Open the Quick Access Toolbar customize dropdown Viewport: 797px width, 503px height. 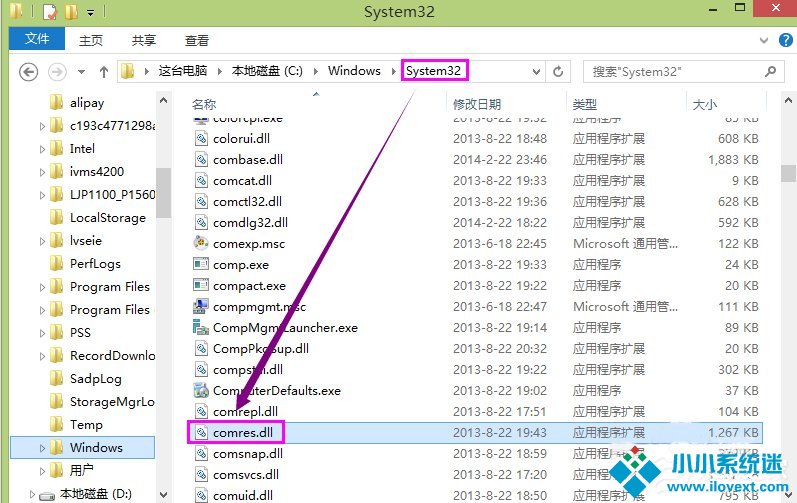(x=90, y=12)
